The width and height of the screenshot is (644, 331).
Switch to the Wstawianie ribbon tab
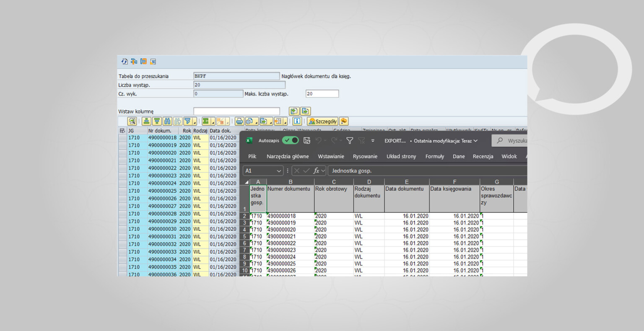(x=331, y=156)
